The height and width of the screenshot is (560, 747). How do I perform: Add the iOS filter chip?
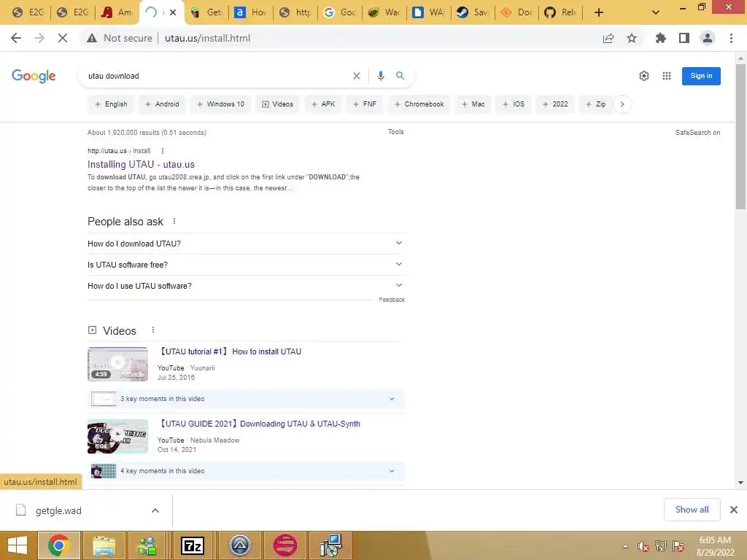pos(514,104)
